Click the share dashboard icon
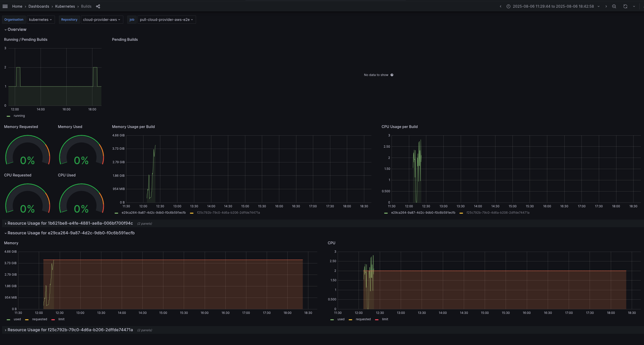 [98, 6]
